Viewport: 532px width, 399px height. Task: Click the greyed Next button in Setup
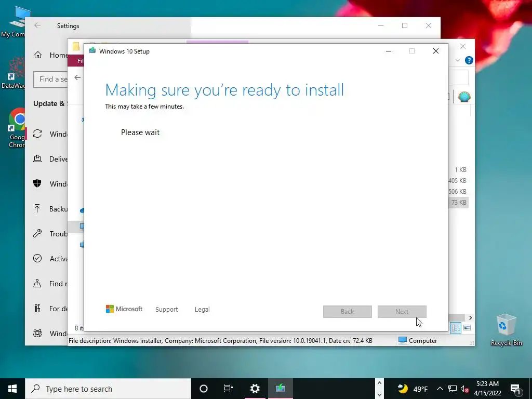(402, 312)
